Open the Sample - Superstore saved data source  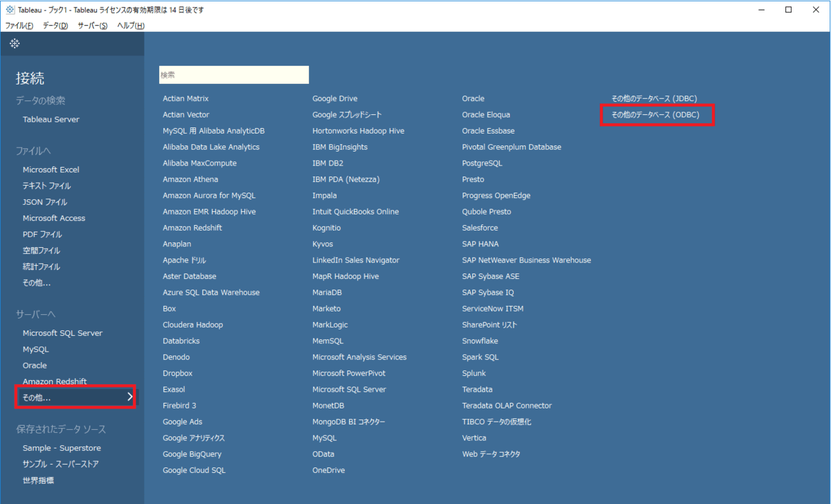62,448
